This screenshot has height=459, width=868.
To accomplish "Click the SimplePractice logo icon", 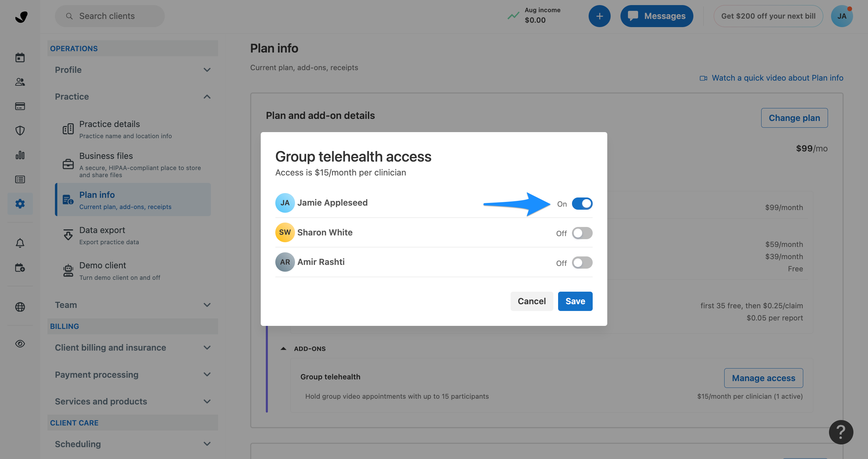I will 21,17.
